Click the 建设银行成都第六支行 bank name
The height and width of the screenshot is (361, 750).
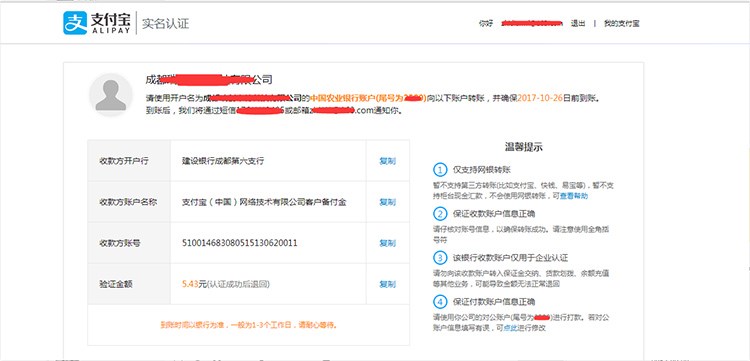click(x=223, y=161)
